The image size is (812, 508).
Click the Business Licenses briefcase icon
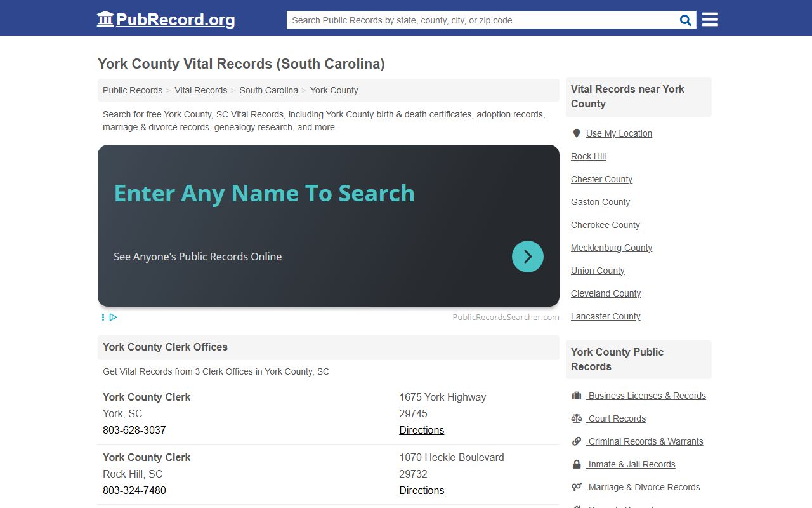(x=577, y=396)
